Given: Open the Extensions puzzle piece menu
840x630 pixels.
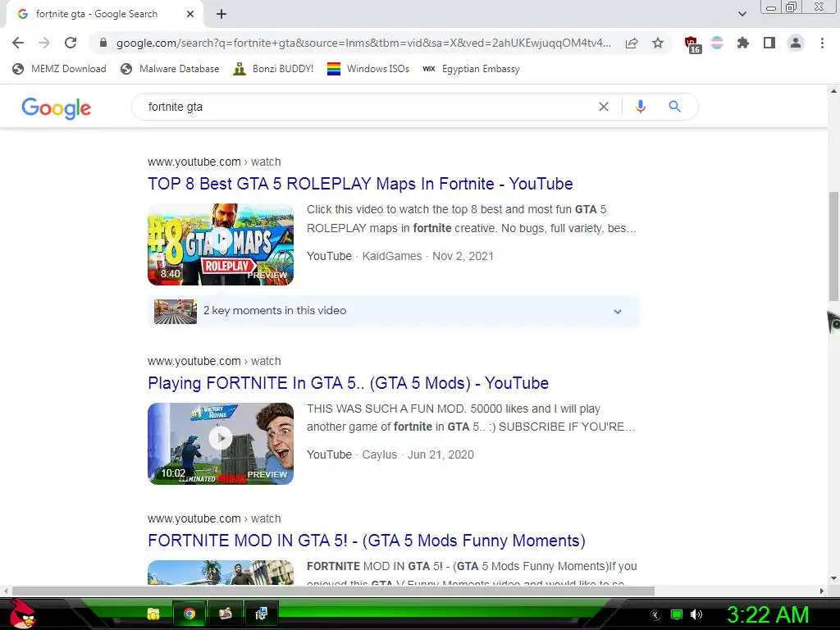Looking at the screenshot, I should (x=742, y=43).
